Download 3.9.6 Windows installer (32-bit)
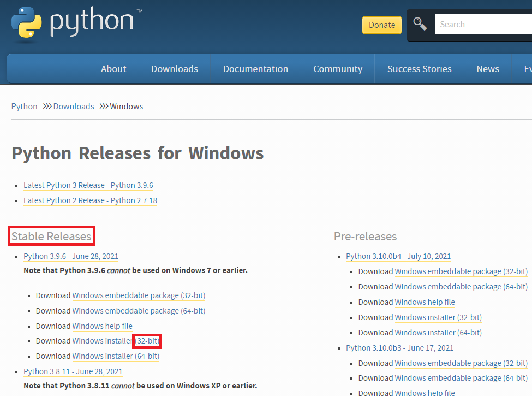This screenshot has height=396, width=532. coord(116,341)
